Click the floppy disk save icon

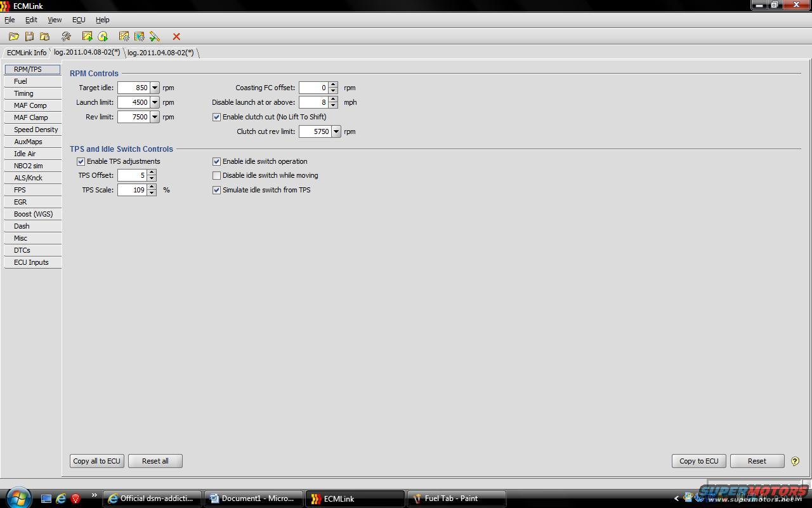(x=29, y=37)
